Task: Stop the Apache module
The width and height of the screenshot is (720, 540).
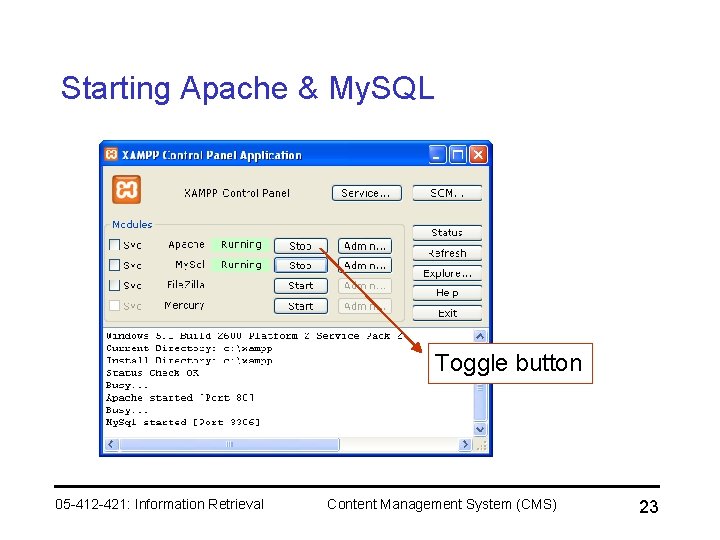Action: [x=301, y=246]
